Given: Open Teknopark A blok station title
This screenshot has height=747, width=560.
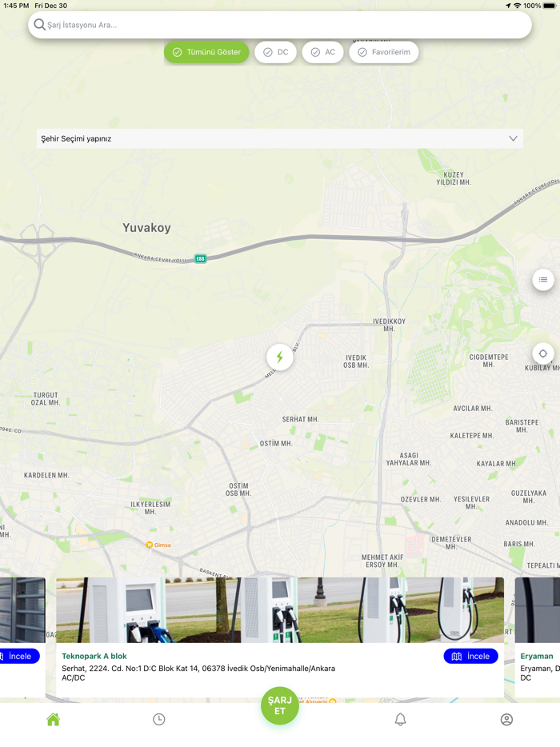Looking at the screenshot, I should pyautogui.click(x=94, y=656).
